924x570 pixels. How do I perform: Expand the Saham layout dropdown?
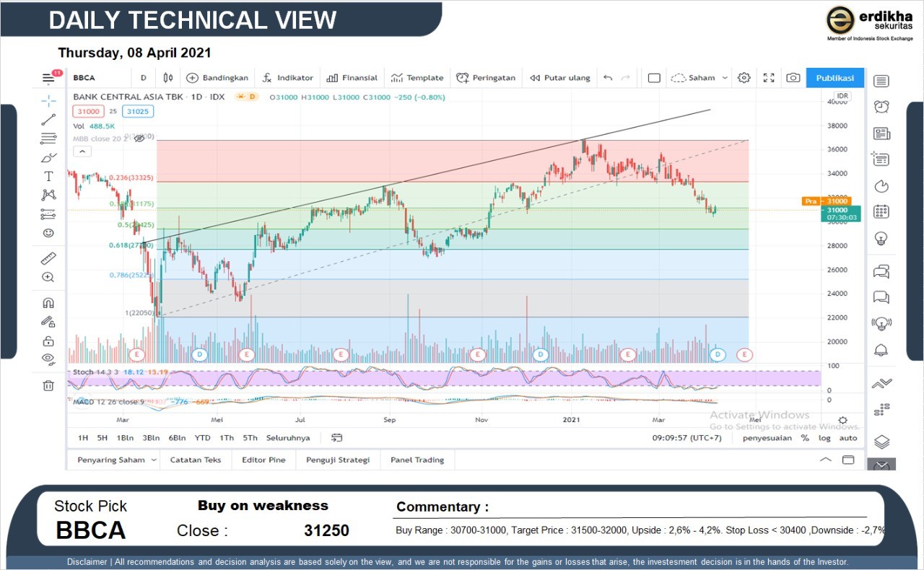tap(699, 78)
